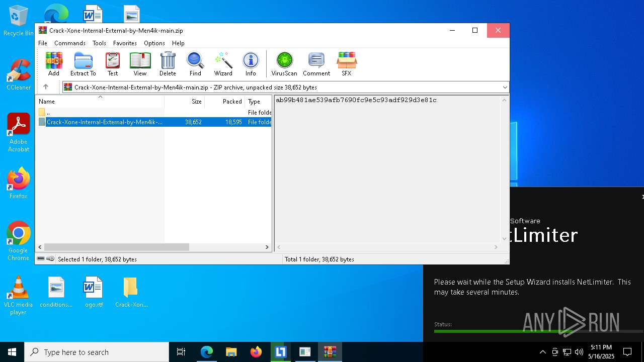This screenshot has height=362, width=644.
Task: Open Edge from the taskbar
Action: [x=206, y=352]
